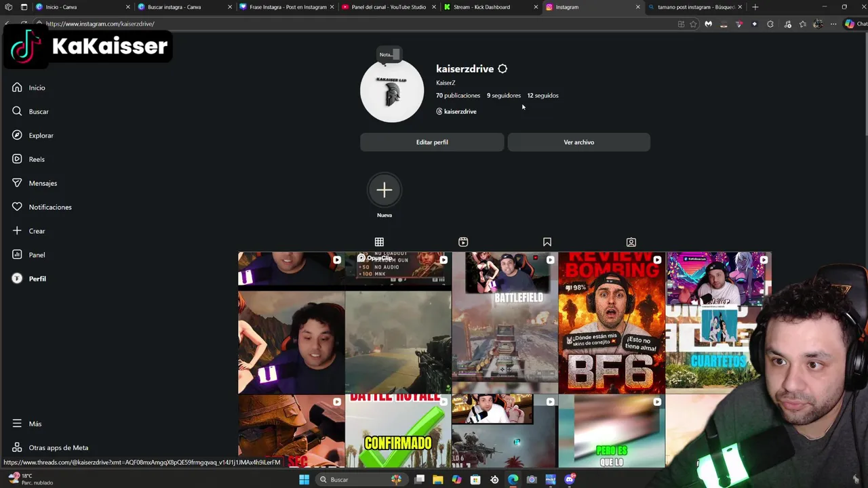Open Microsoft Store from taskbar

click(x=475, y=480)
